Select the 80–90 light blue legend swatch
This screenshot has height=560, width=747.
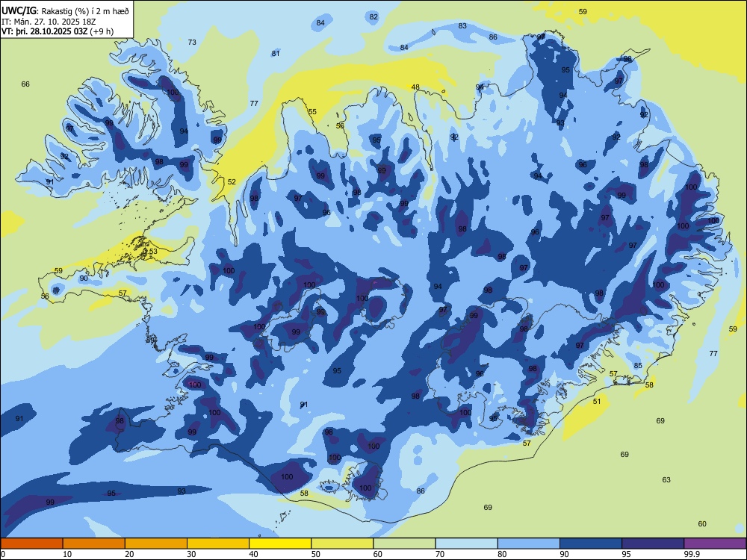click(x=528, y=544)
